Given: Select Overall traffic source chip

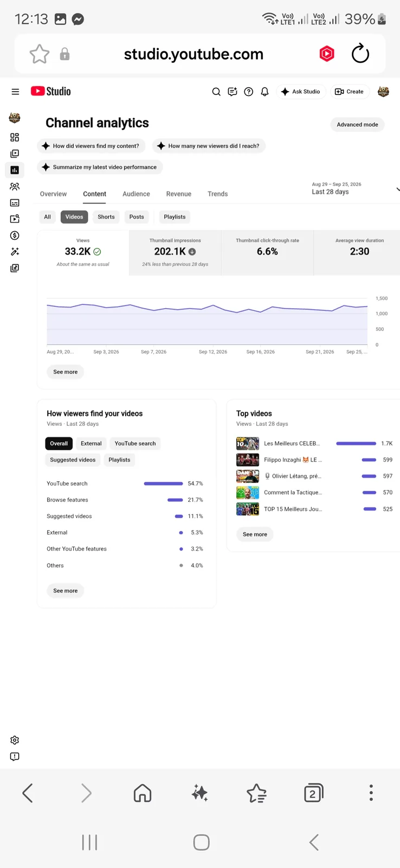Looking at the screenshot, I should (59, 444).
